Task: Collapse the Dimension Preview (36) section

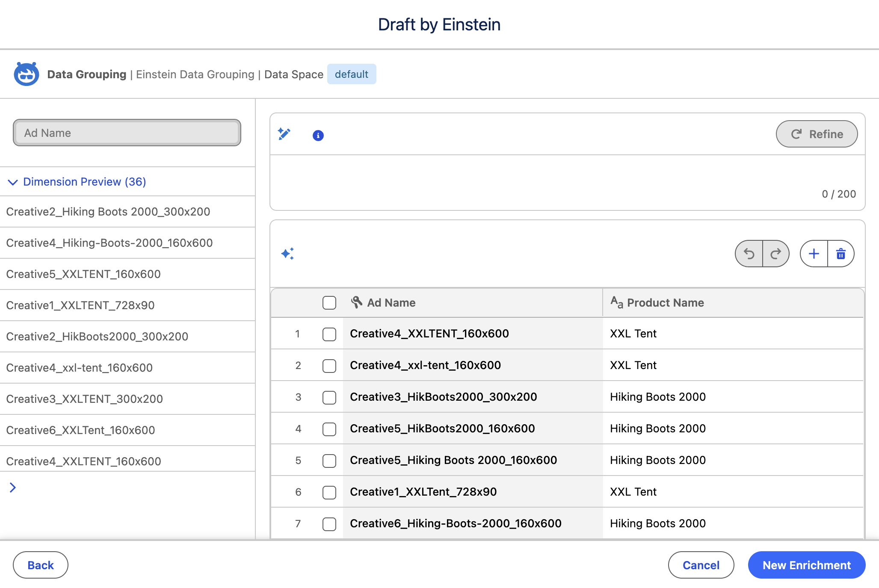Action: [77, 182]
